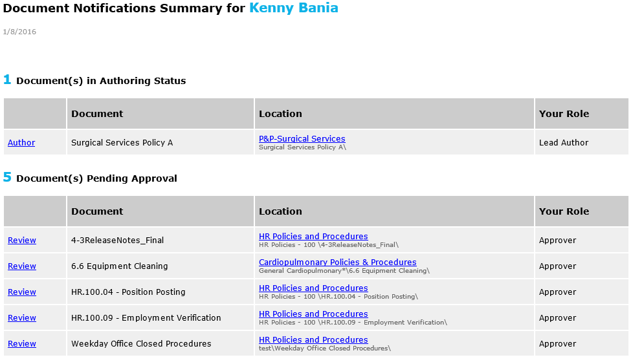
Task: Open HR Policies link in 4-3ReleaseNotes_Final row
Action: (313, 236)
